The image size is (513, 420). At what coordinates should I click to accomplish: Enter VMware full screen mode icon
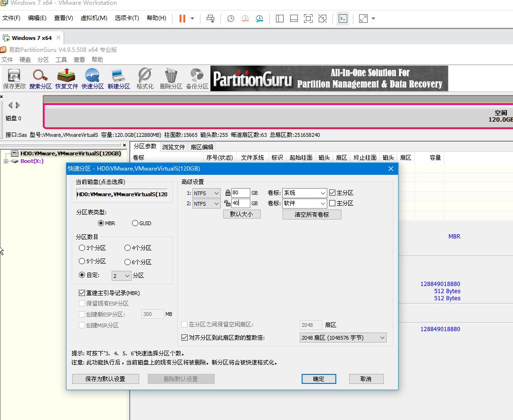tap(308, 19)
